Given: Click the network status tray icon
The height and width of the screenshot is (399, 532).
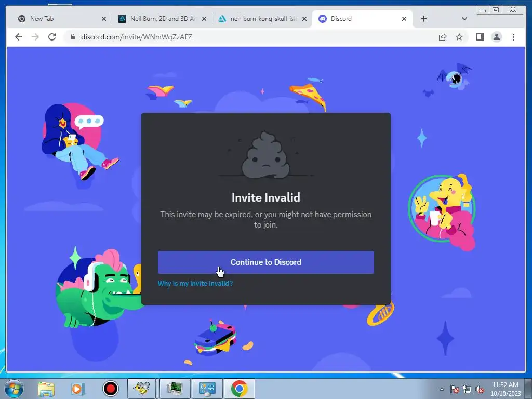Looking at the screenshot, I should (x=467, y=389).
